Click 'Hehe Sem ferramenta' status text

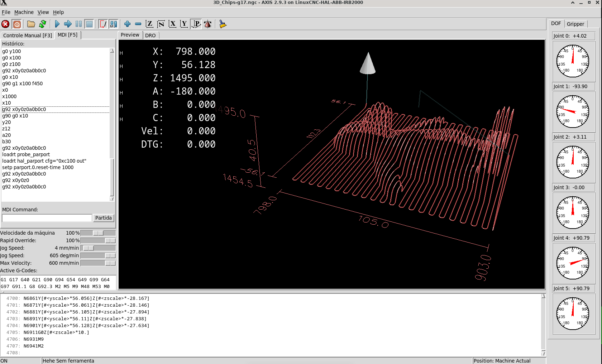pos(68,361)
